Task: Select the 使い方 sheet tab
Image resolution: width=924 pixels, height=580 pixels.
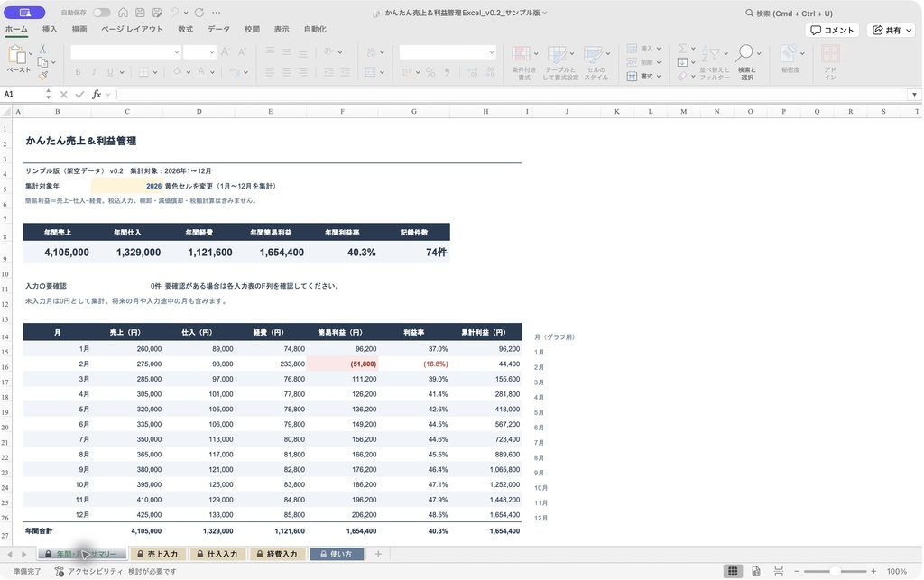Action: pyautogui.click(x=337, y=554)
